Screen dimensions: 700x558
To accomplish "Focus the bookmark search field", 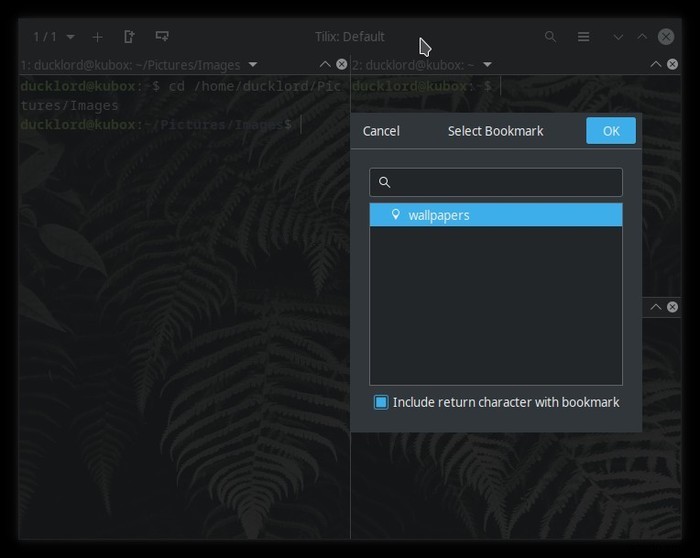I will [x=496, y=182].
